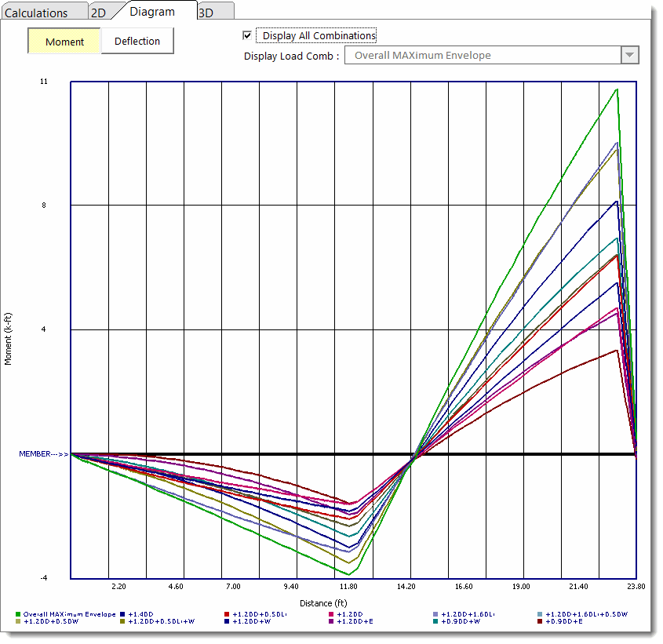
Task: Click the dark red +0.90D+E legend swatch
Action: pyautogui.click(x=540, y=621)
